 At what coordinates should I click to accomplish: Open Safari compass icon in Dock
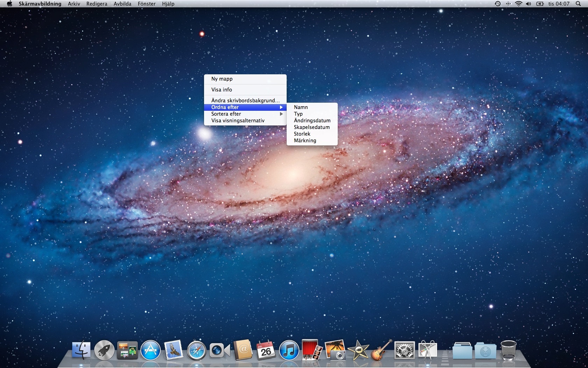click(x=196, y=350)
